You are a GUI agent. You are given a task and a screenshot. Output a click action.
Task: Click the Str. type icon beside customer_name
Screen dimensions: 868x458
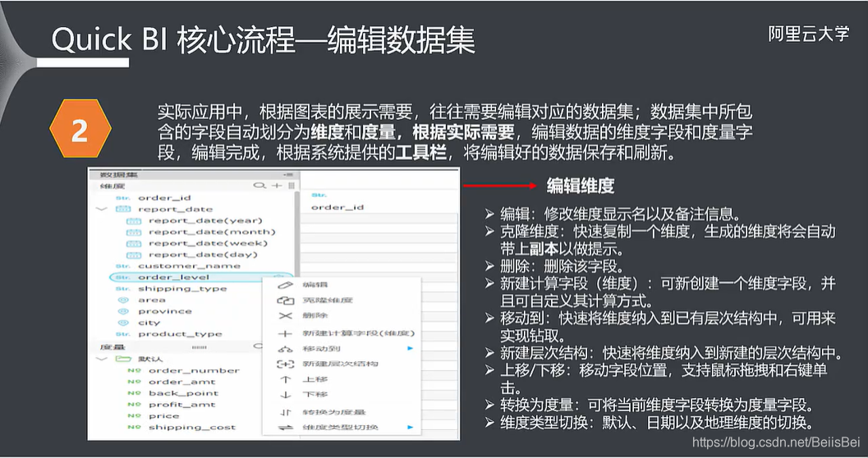(123, 266)
